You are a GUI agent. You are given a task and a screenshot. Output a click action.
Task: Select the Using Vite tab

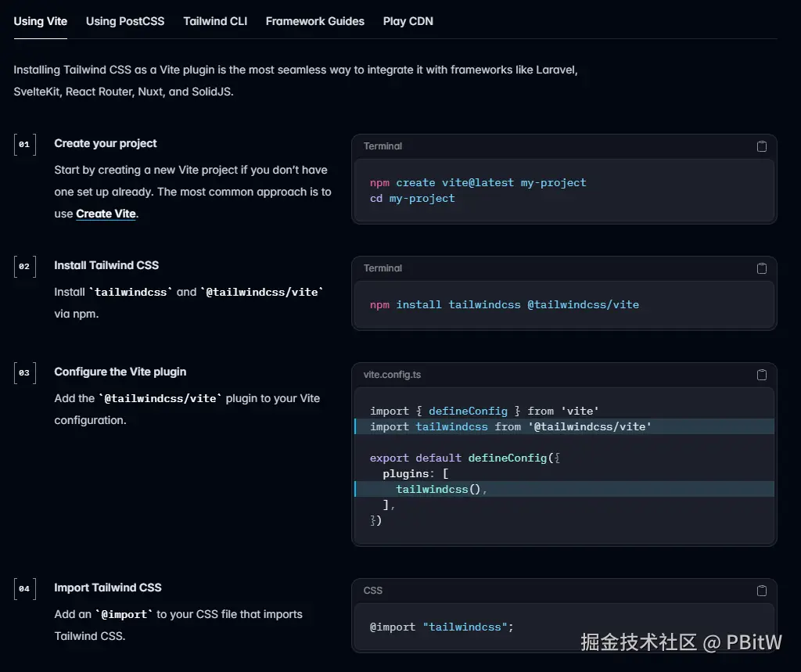[x=41, y=21]
